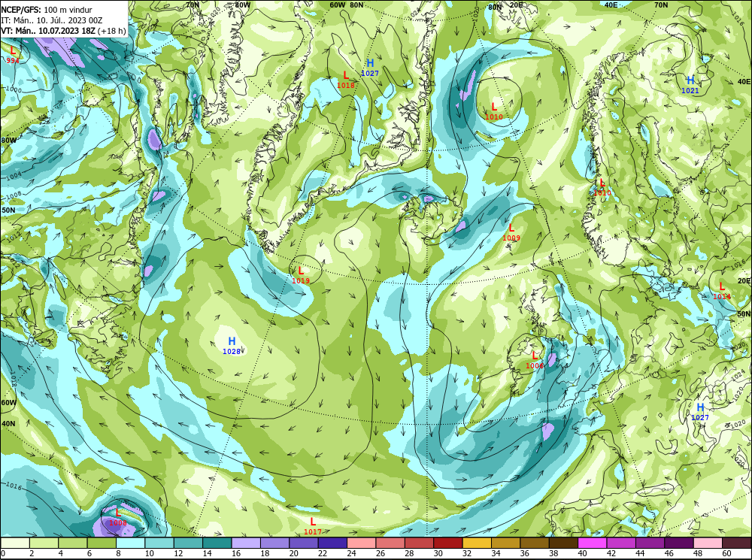Viewport: 752px width, 560px height.
Task: Pick the pale yellow 0–2 legend swatch
Action: pos(15,543)
